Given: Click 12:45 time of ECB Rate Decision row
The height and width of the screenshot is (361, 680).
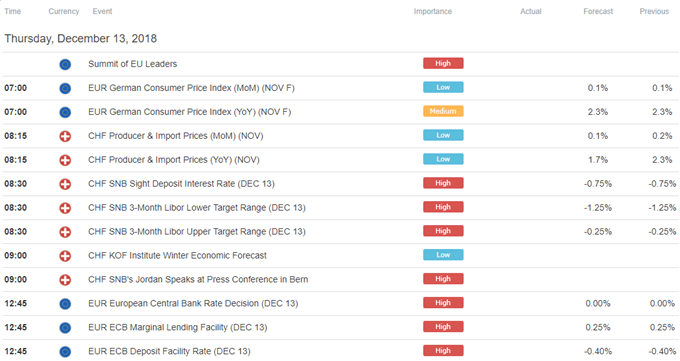Looking at the screenshot, I should pos(16,303).
